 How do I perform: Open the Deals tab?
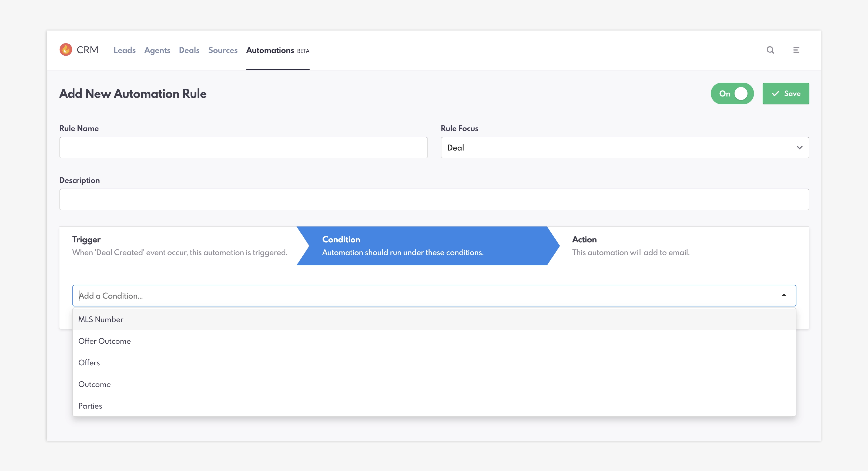point(189,50)
